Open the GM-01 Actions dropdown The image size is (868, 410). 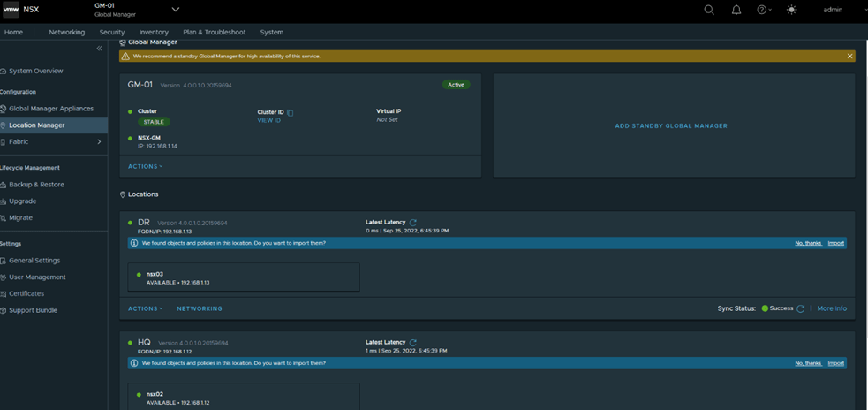[145, 166]
